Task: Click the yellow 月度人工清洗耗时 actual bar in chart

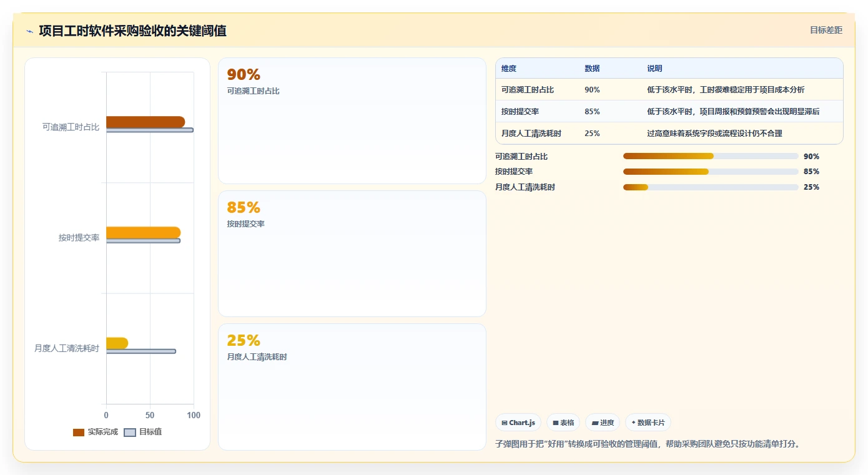Action: click(x=117, y=343)
